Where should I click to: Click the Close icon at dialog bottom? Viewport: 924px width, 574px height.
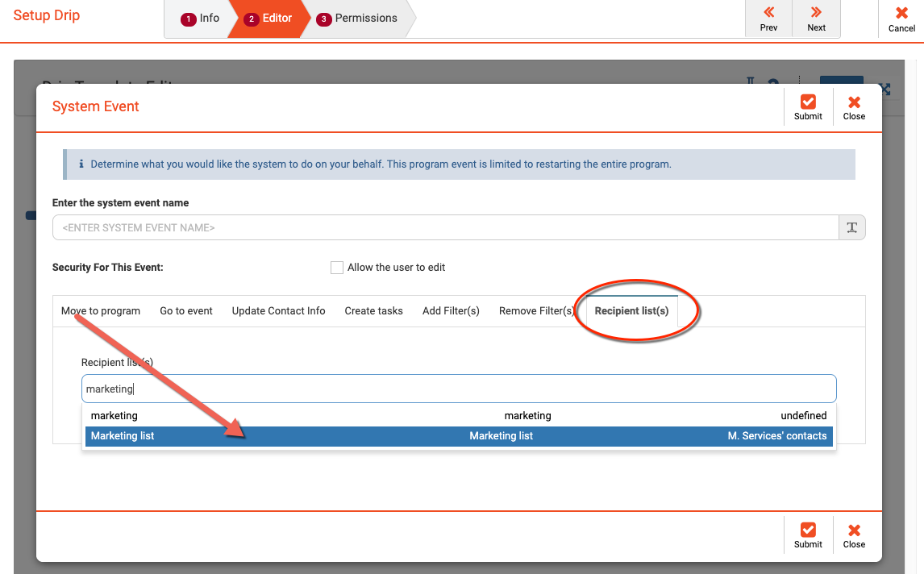click(x=853, y=534)
